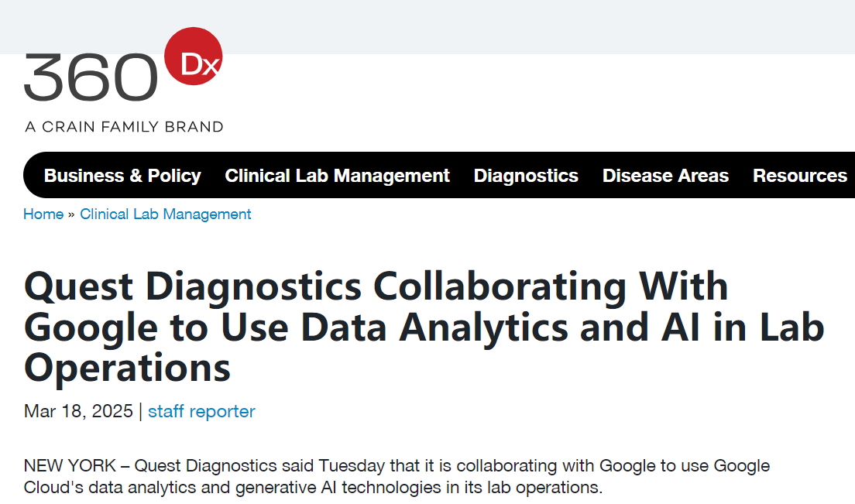Click the second line of the intro paragraph
Screen dimensions: 855x504
(x=313, y=487)
